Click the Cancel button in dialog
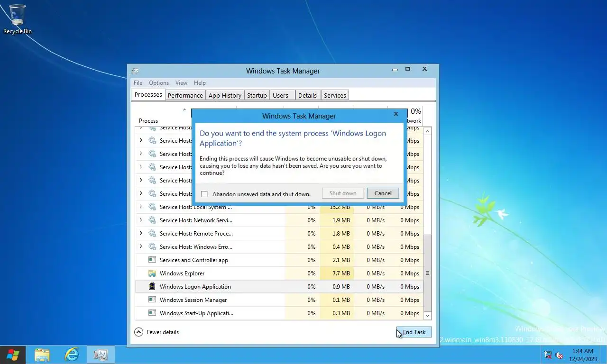The width and height of the screenshot is (607, 364). pyautogui.click(x=383, y=193)
